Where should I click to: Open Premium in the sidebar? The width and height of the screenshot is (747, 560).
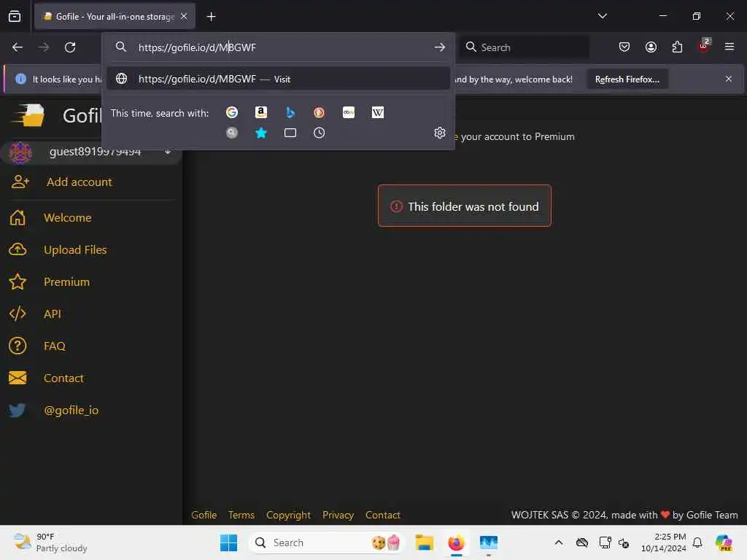[66, 282]
